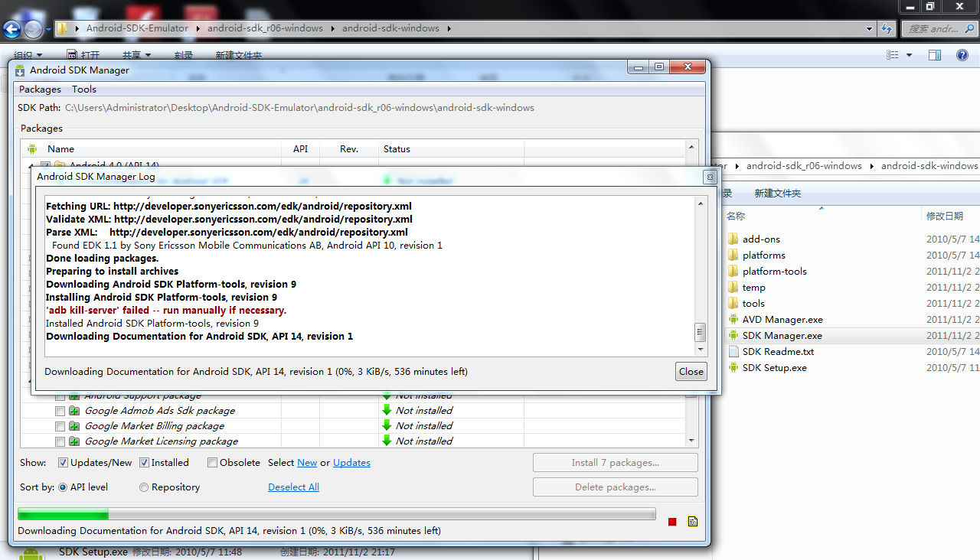The height and width of the screenshot is (560, 980).
Task: Enable the Obsolete checkbox
Action: point(212,463)
